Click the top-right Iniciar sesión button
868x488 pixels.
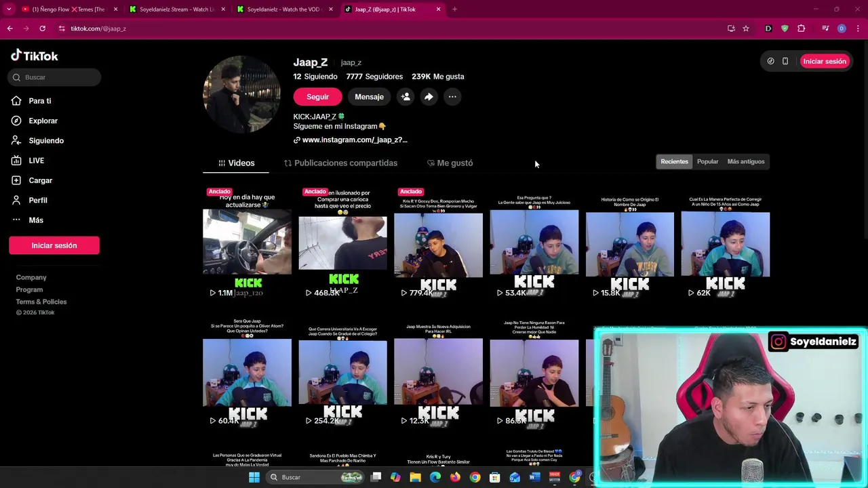click(x=824, y=61)
